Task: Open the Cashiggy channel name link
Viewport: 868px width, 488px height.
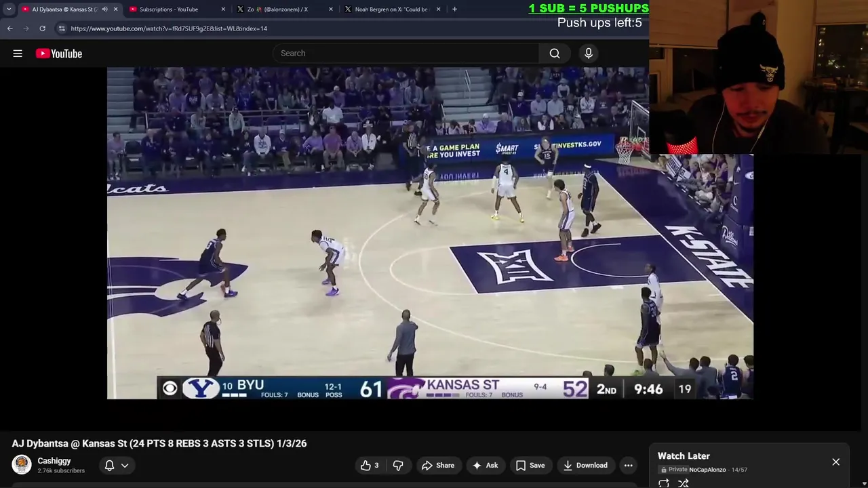Action: click(x=54, y=461)
